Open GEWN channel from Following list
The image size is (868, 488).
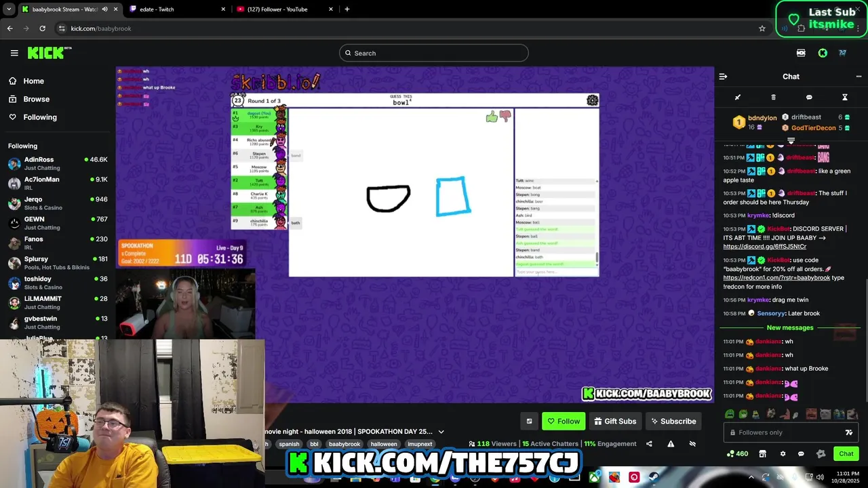click(x=58, y=223)
